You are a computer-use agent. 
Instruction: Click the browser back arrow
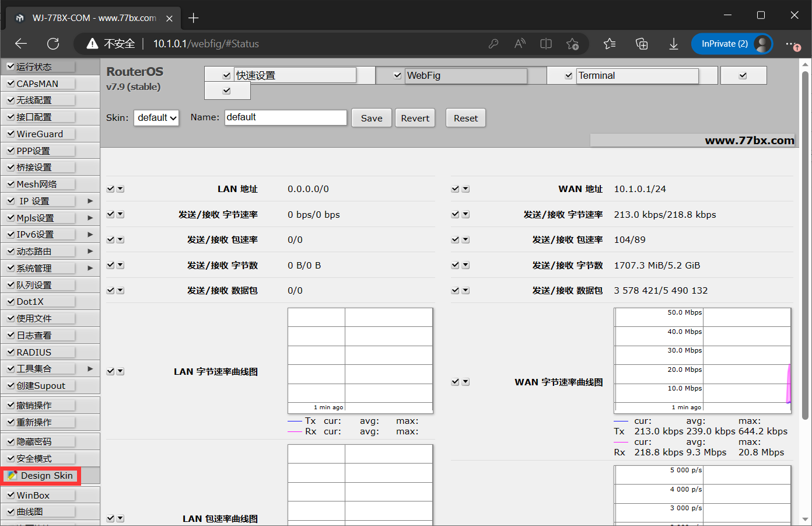tap(21, 44)
